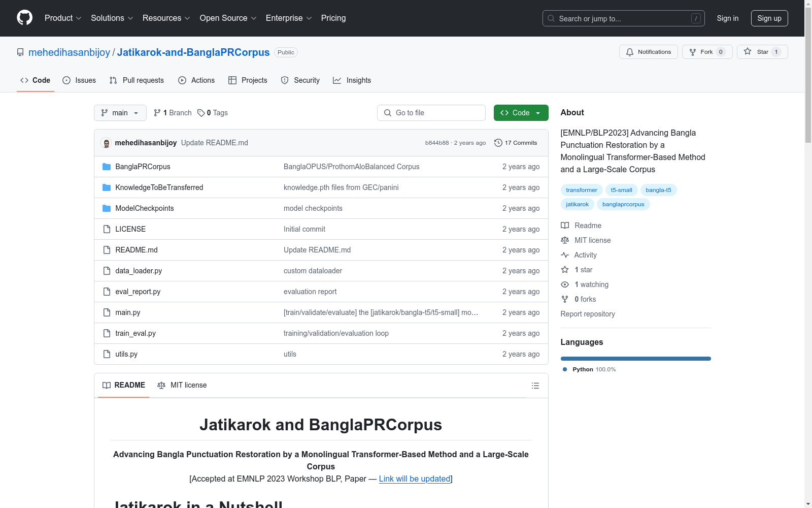Click the 1 Branch link
812x508 pixels.
tap(173, 113)
